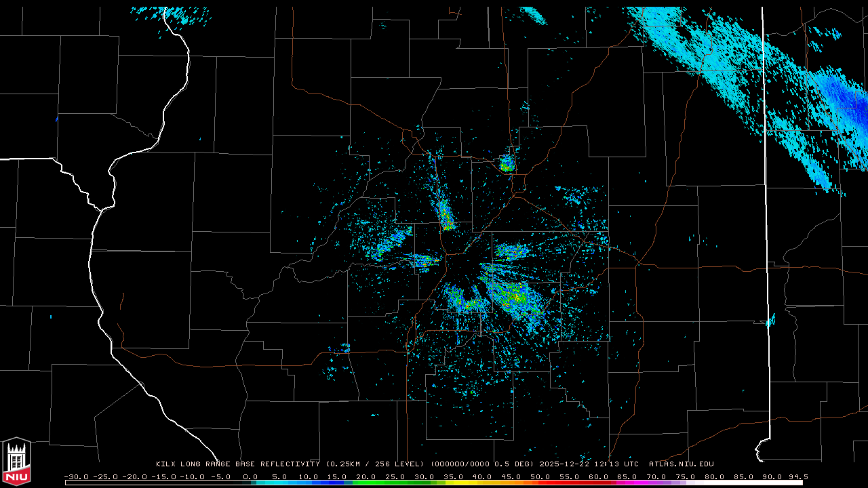Screen dimensions: 868x488
Task: Click the "12:13 UTC" time text
Action: pos(615,464)
